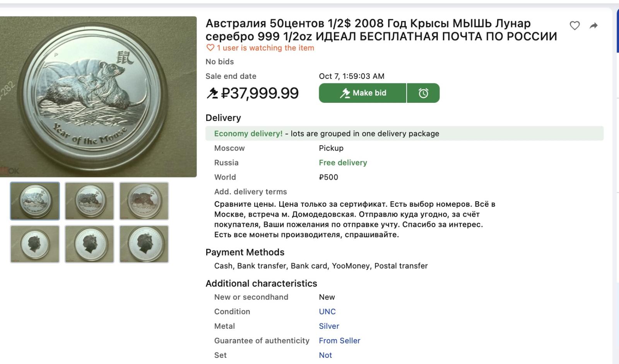Viewport: 619px width, 364px height.
Task: Click the Economy delivery notice
Action: click(x=248, y=134)
